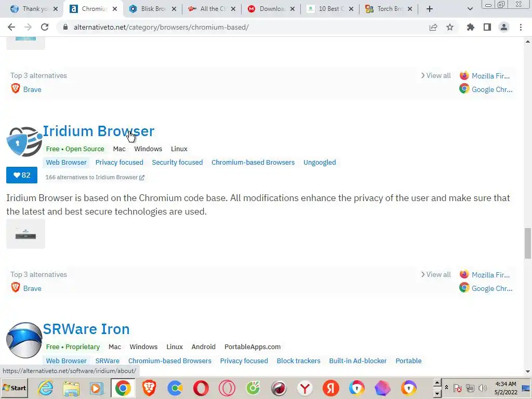Click the Action Center flag tray icon
The image size is (532, 399).
[x=457, y=388]
